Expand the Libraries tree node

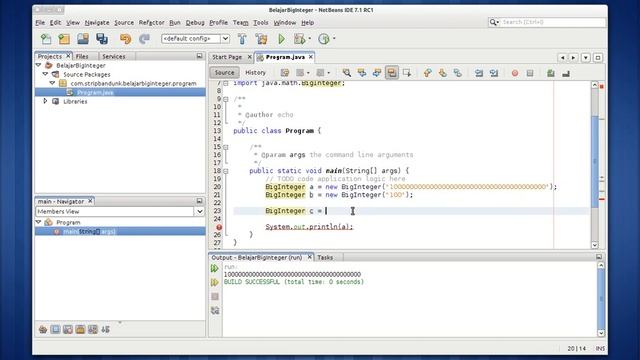(45, 101)
